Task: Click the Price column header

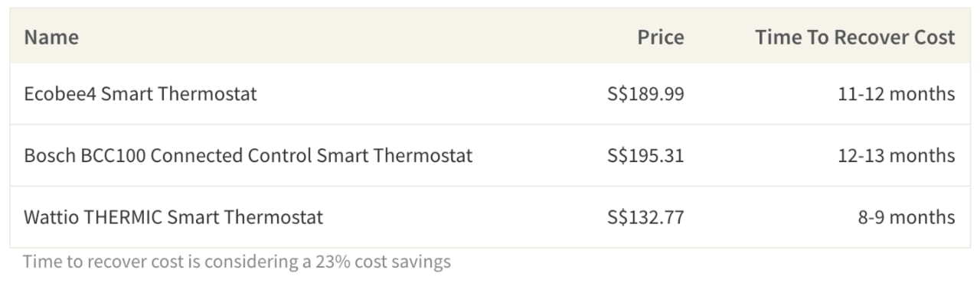Action: point(661,37)
